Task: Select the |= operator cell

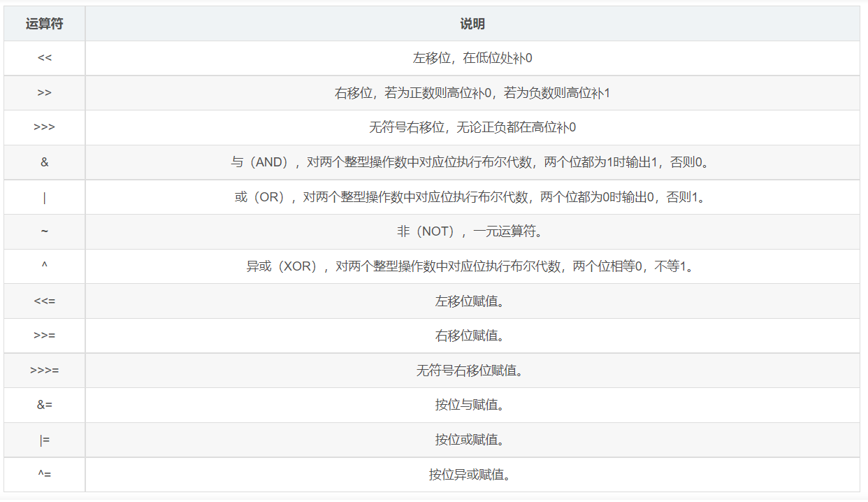Action: [45, 440]
